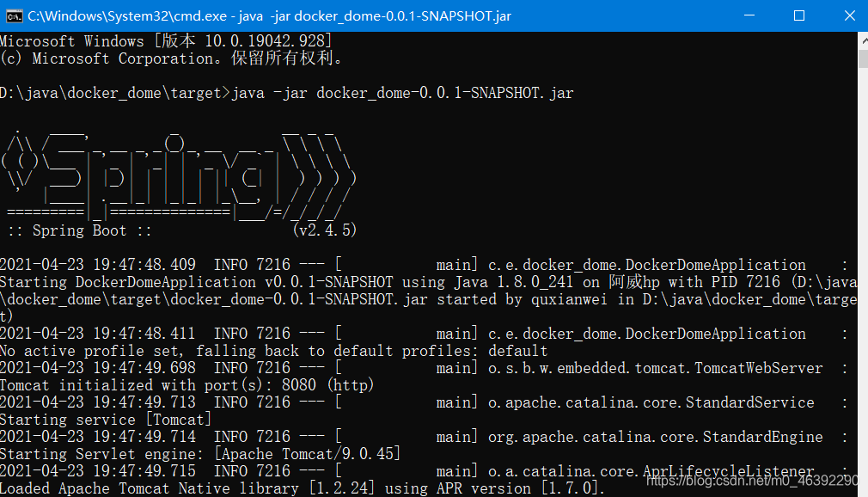Click the timestamp '2021-04-23 19:47:49.714'
This screenshot has width=868, height=497.
click(98, 437)
